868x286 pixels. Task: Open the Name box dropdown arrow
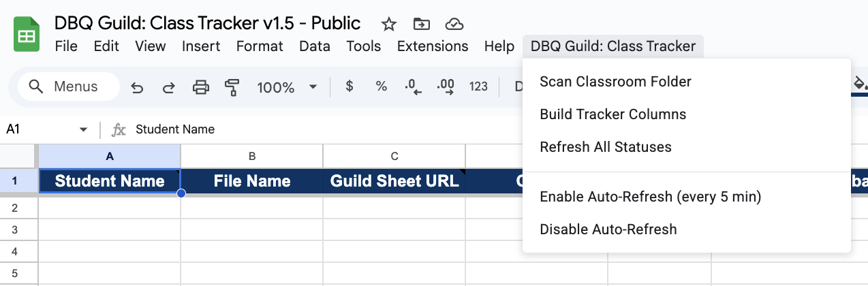[83, 129]
